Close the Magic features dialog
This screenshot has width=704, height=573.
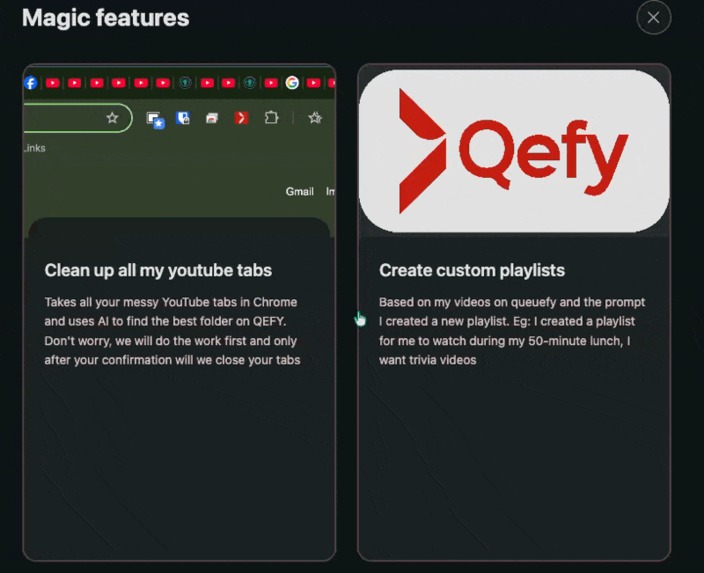653,18
